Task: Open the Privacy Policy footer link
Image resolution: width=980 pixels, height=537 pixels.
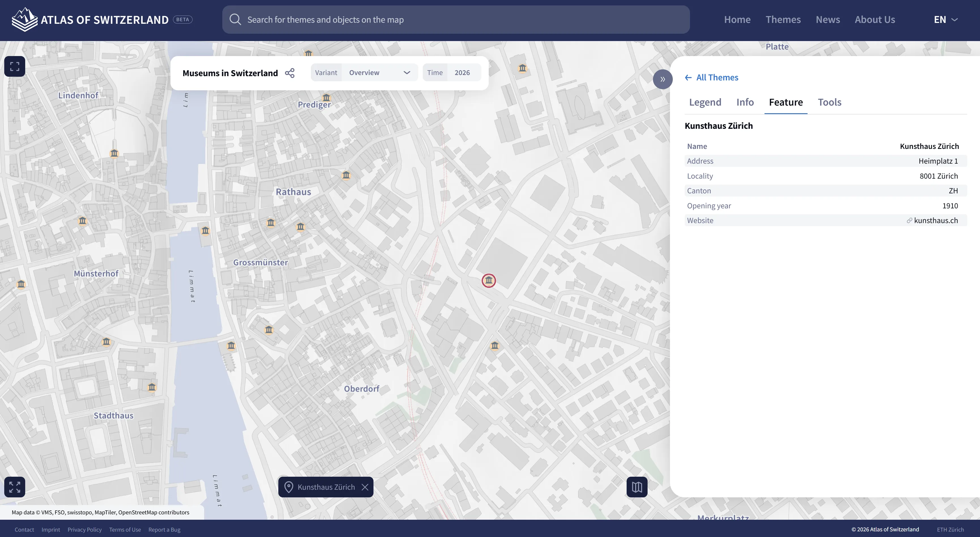Action: [x=84, y=529]
